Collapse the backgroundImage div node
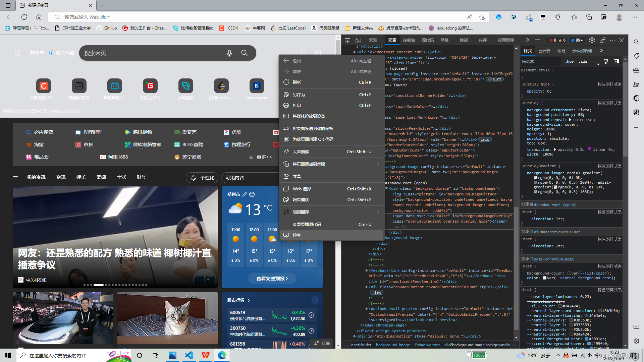The height and width of the screenshot is (362, 644). click(x=386, y=188)
